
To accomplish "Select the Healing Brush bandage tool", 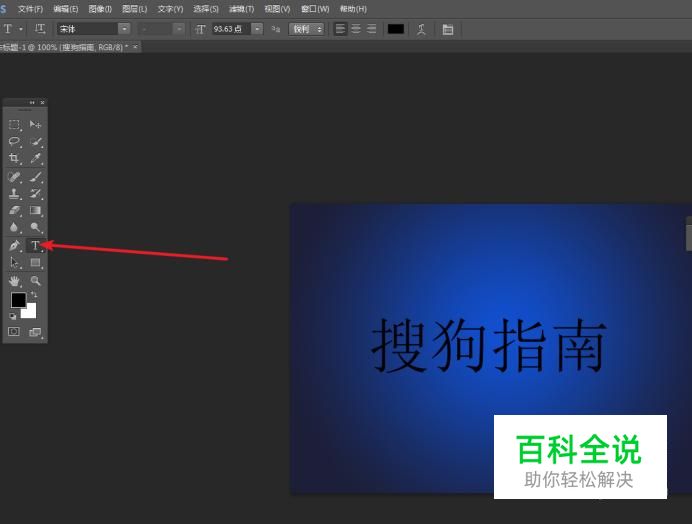I will pos(14,177).
